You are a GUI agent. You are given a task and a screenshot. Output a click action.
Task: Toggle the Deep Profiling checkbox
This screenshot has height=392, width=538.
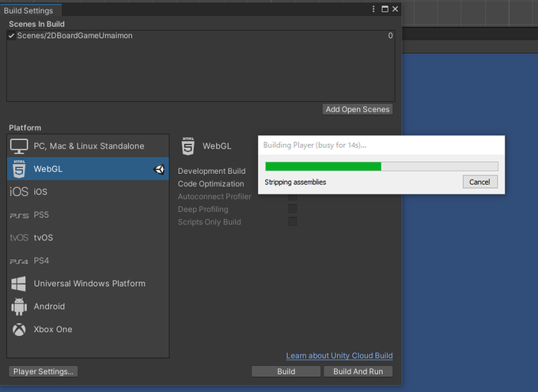292,209
